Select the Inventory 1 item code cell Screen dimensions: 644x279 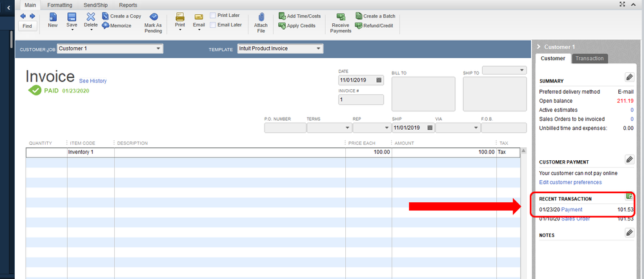point(91,152)
